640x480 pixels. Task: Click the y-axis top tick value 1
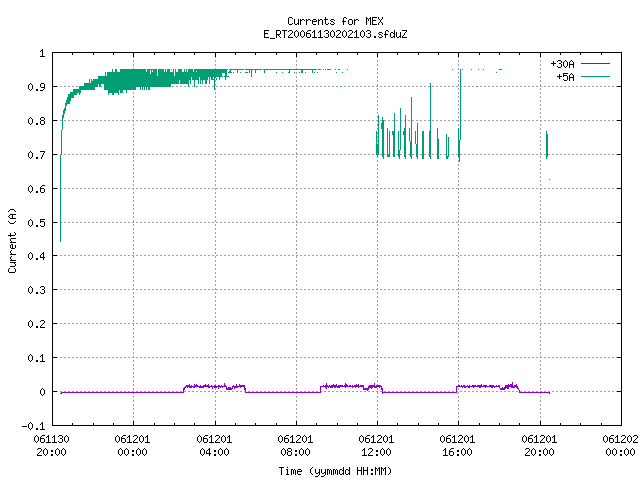[42, 53]
